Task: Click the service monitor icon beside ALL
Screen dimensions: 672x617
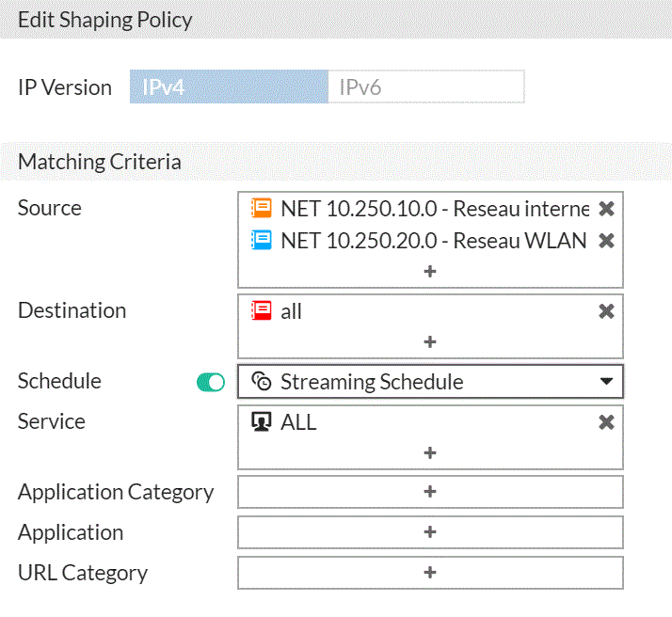Action: 261,423
